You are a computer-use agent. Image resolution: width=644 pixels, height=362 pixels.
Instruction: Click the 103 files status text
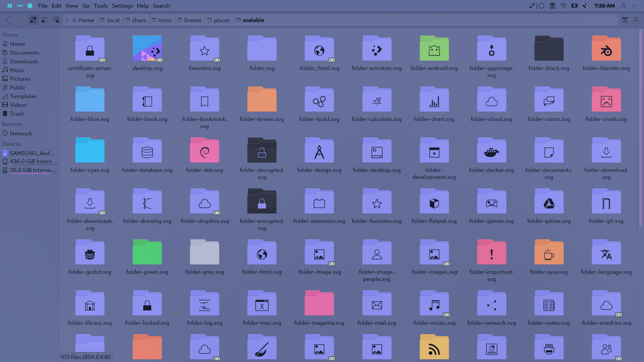(x=86, y=357)
